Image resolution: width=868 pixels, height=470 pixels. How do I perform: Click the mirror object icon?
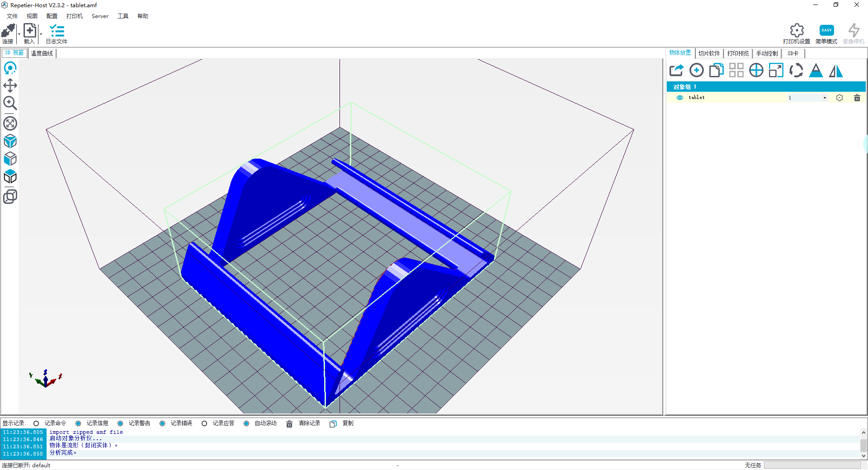(x=835, y=70)
